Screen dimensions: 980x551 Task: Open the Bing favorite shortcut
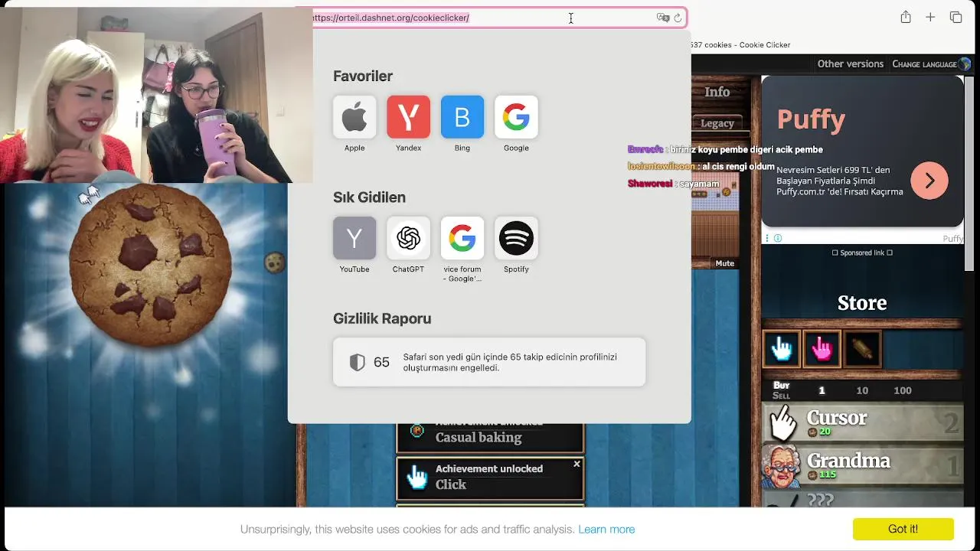[x=462, y=117]
